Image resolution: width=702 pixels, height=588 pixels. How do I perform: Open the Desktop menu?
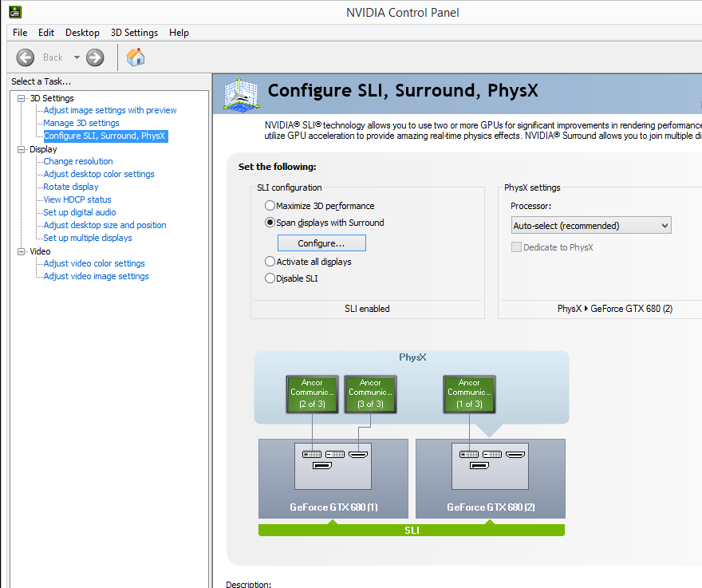[82, 33]
